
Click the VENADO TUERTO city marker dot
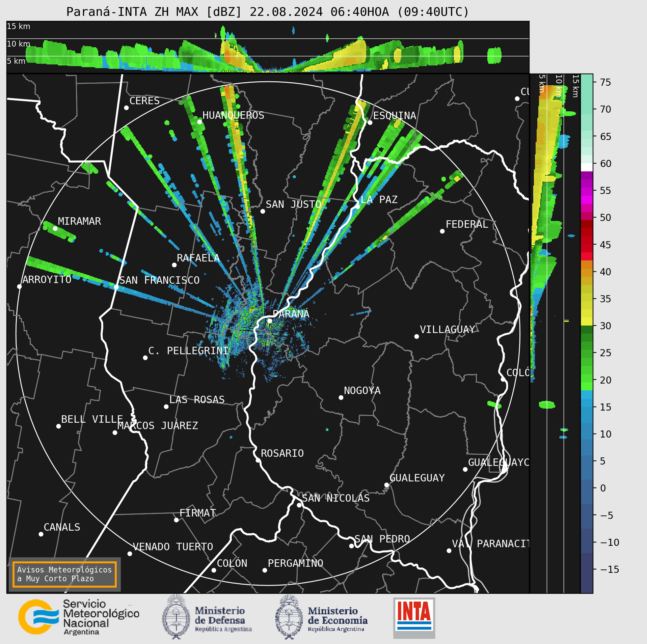tap(130, 554)
